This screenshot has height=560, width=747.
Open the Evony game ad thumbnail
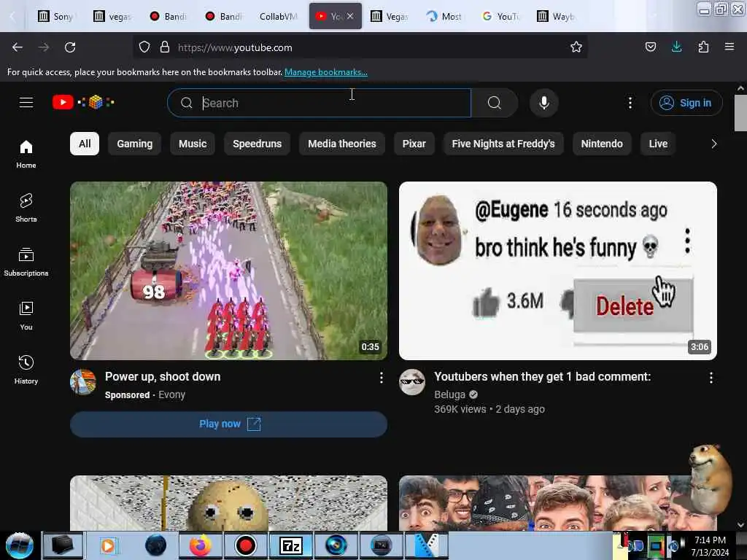[x=228, y=271]
